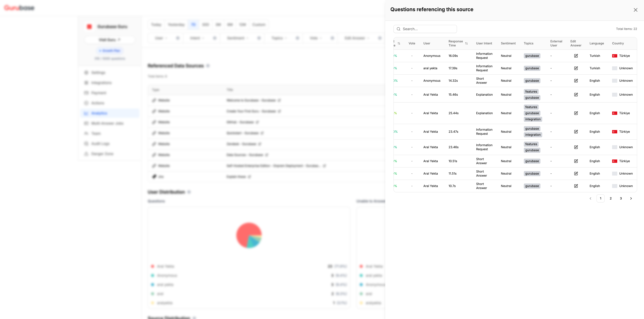The height and width of the screenshot is (319, 644).
Task: Close the questions referencing source panel
Action: point(635,10)
